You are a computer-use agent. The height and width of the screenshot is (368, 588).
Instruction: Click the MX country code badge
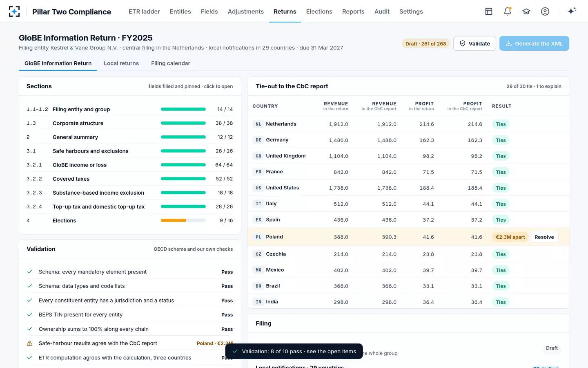[258, 270]
